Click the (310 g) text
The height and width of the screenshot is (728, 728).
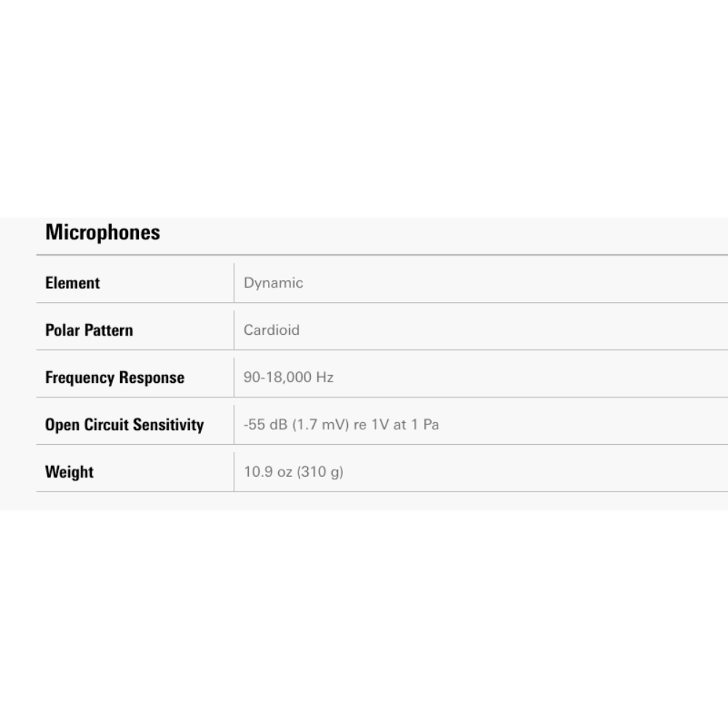click(320, 472)
